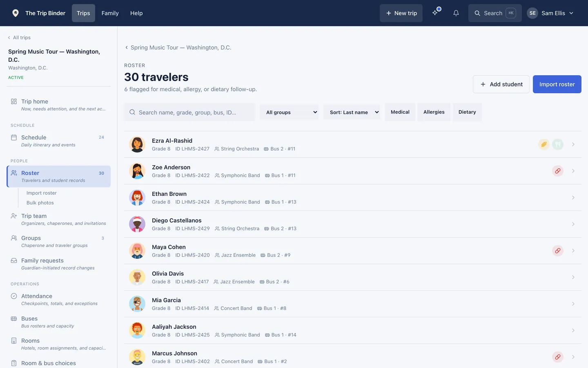Click Zoe Anderson's name

(x=171, y=167)
